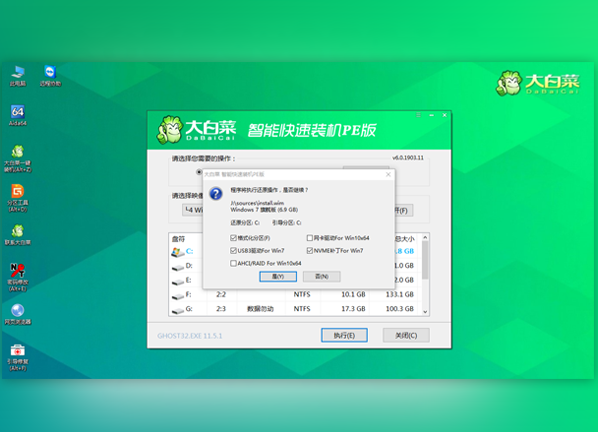
Task: Launch the Aida64 desktop shortcut
Action: (x=18, y=115)
